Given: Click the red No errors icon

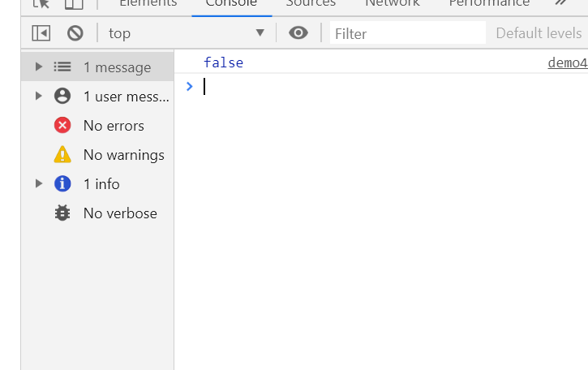Looking at the screenshot, I should coord(62,126).
